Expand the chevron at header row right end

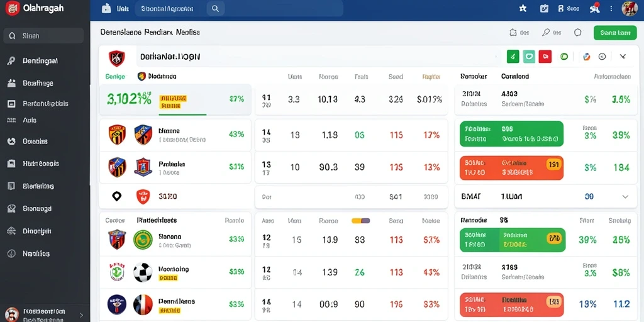[623, 57]
